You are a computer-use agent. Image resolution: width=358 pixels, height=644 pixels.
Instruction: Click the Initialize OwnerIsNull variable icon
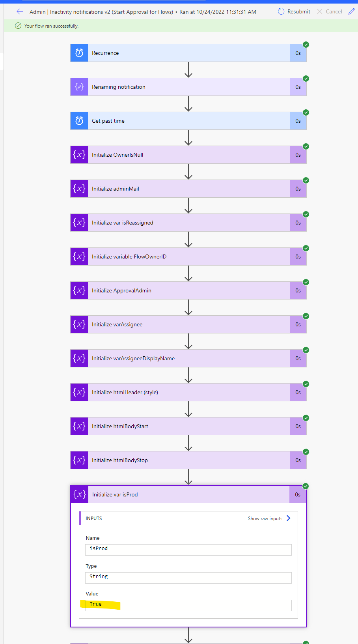coord(79,154)
